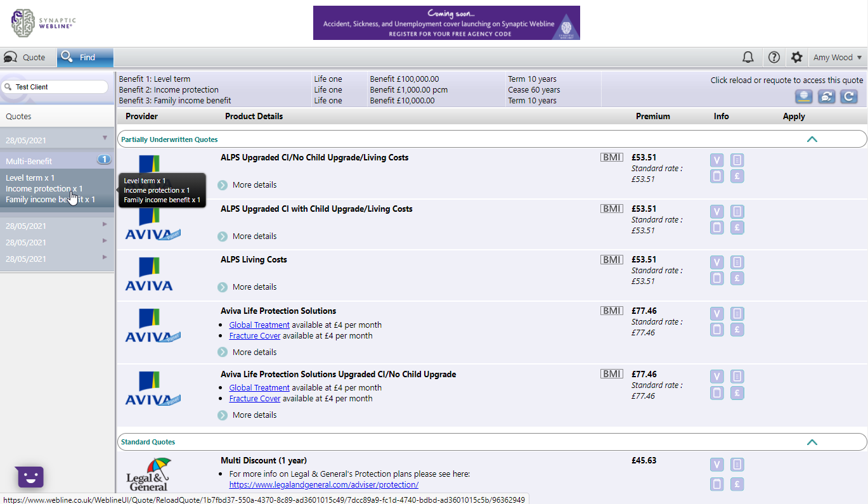The image size is (868, 504).
Task: Open notepad icon in ALPS Living Costs row
Action: pyautogui.click(x=717, y=278)
